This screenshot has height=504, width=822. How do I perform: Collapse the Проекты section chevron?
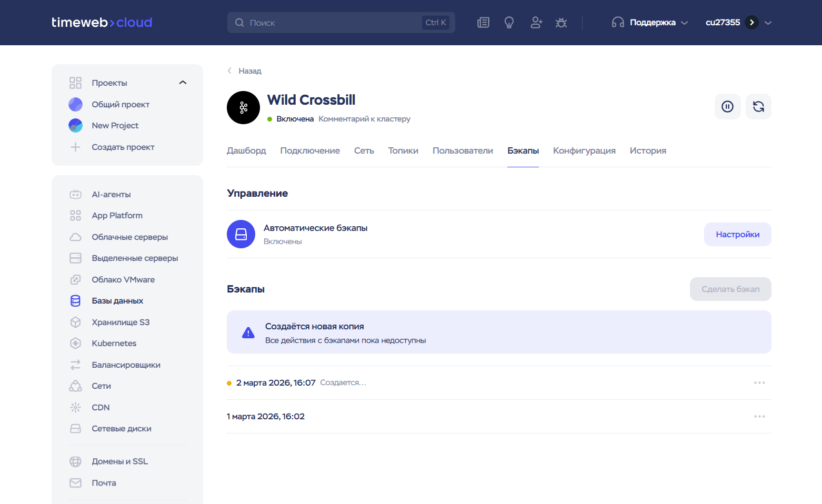pyautogui.click(x=183, y=83)
